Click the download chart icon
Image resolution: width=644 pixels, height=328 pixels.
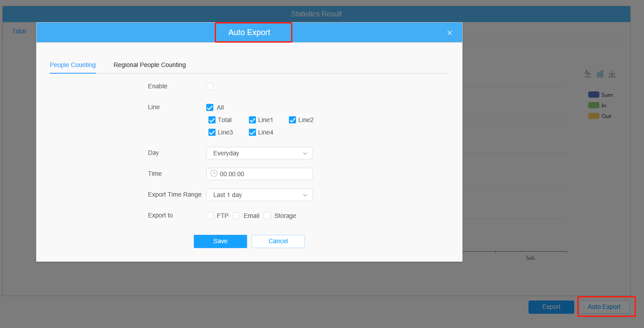(x=612, y=74)
